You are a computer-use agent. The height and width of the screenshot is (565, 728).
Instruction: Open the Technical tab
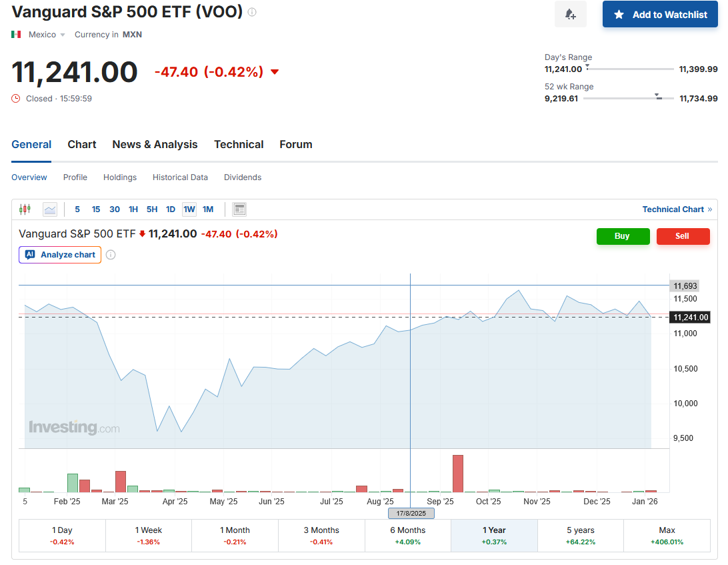[239, 145]
